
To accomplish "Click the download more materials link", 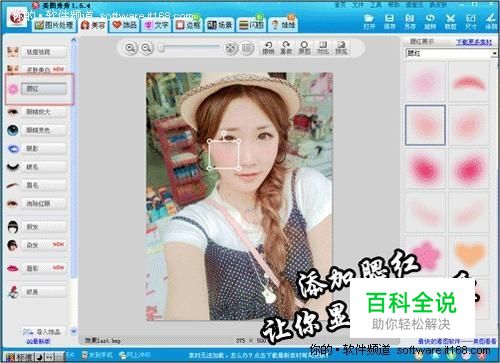I will pos(474,42).
